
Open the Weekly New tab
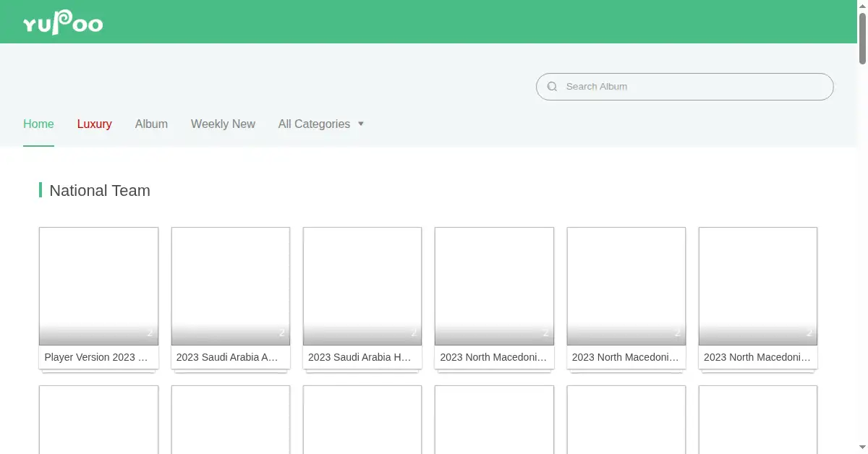pos(223,124)
